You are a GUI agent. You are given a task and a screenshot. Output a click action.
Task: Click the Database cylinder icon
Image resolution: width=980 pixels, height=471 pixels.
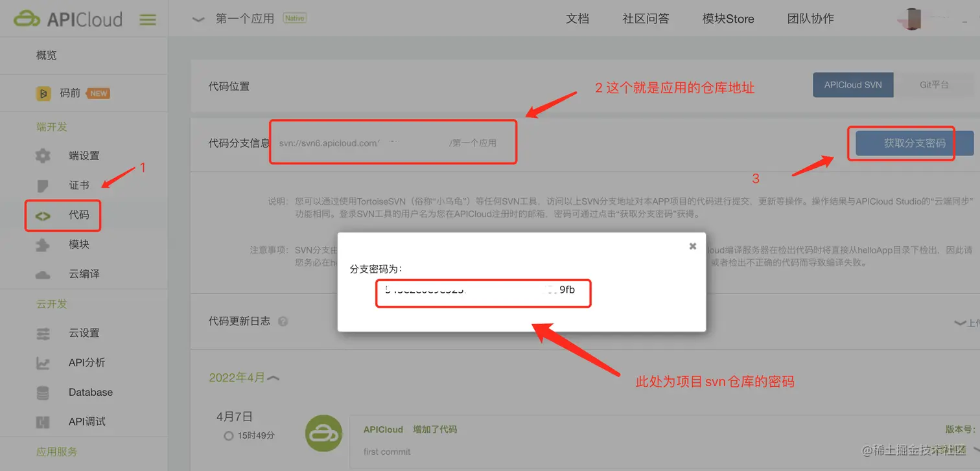(x=43, y=393)
